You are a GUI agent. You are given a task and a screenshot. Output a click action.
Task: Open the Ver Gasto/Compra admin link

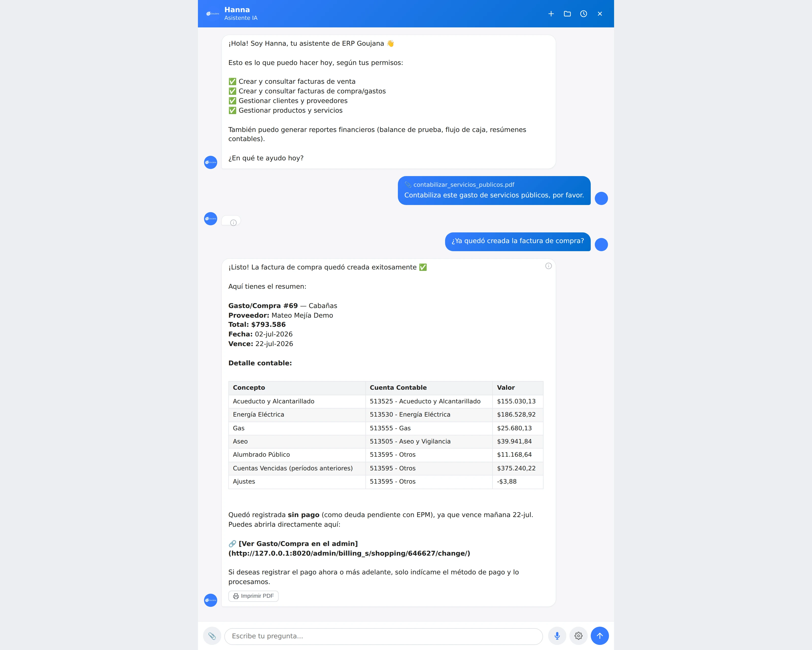[349, 548]
